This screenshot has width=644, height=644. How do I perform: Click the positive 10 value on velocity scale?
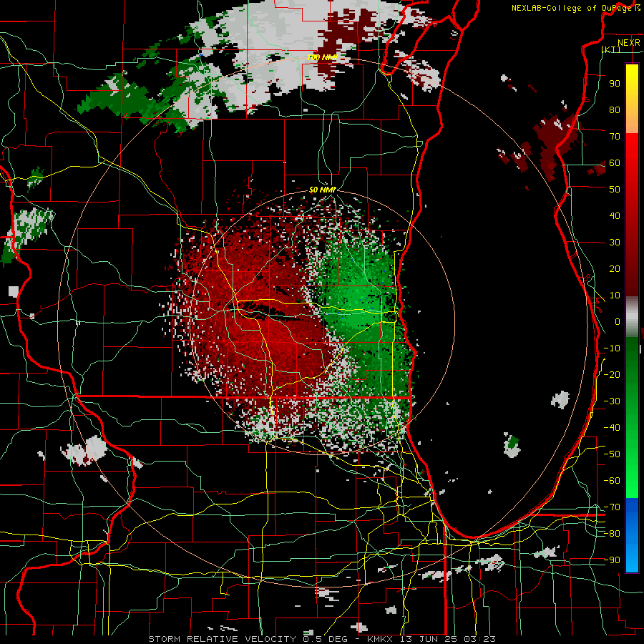[615, 296]
